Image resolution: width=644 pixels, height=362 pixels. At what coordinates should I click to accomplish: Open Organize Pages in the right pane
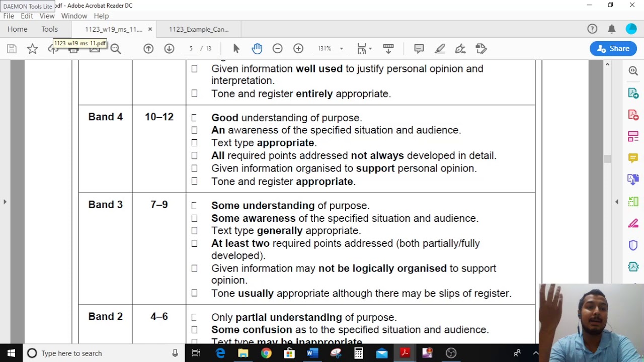[633, 202]
